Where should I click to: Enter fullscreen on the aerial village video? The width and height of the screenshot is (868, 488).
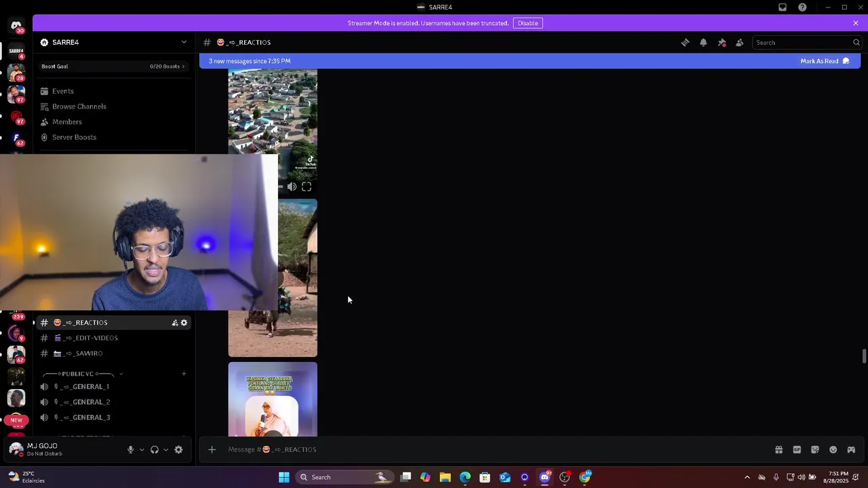pyautogui.click(x=307, y=187)
